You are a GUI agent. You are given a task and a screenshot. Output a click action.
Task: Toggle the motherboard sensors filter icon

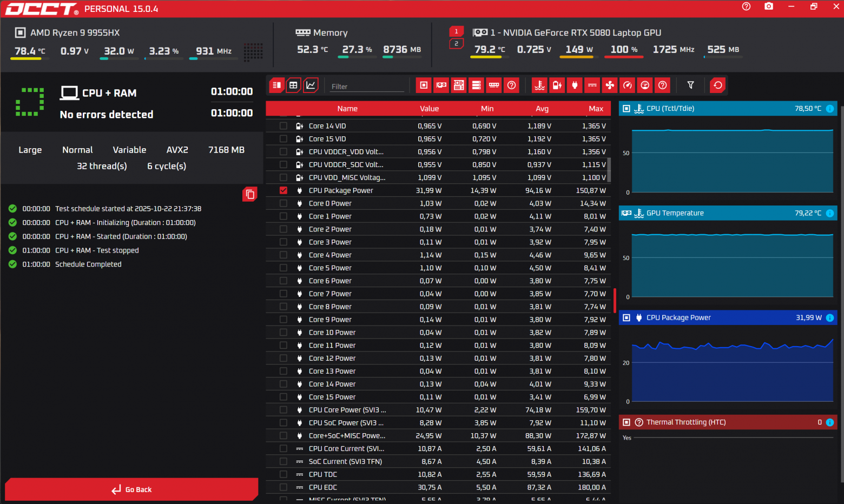coord(459,85)
